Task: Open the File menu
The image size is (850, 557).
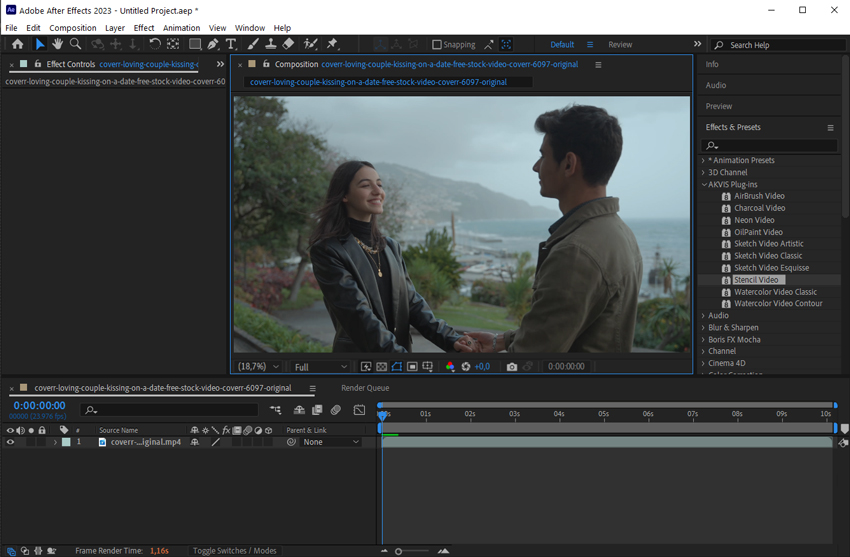Action: tap(11, 28)
